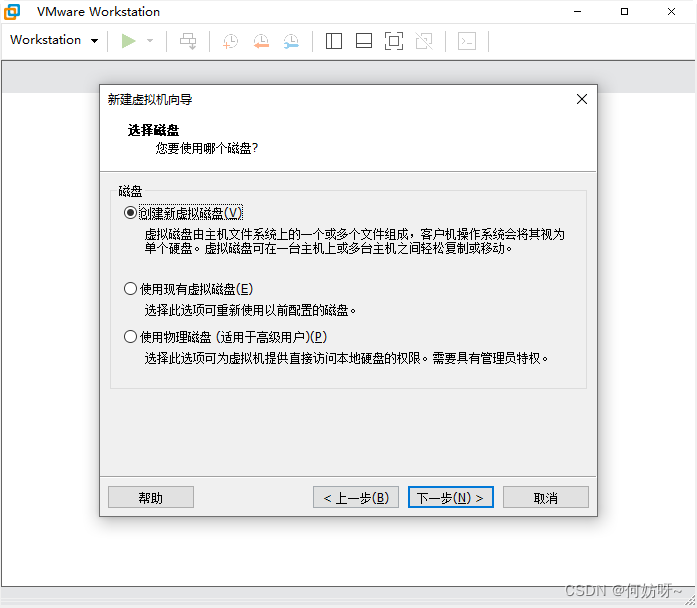Close the VMware Workstation window
697x608 pixels.
pyautogui.click(x=671, y=12)
